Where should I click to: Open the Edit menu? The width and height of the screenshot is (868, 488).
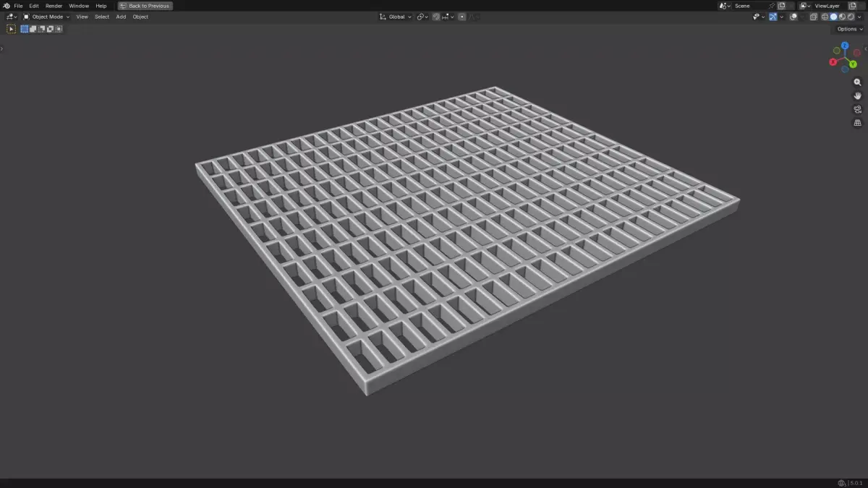click(34, 6)
